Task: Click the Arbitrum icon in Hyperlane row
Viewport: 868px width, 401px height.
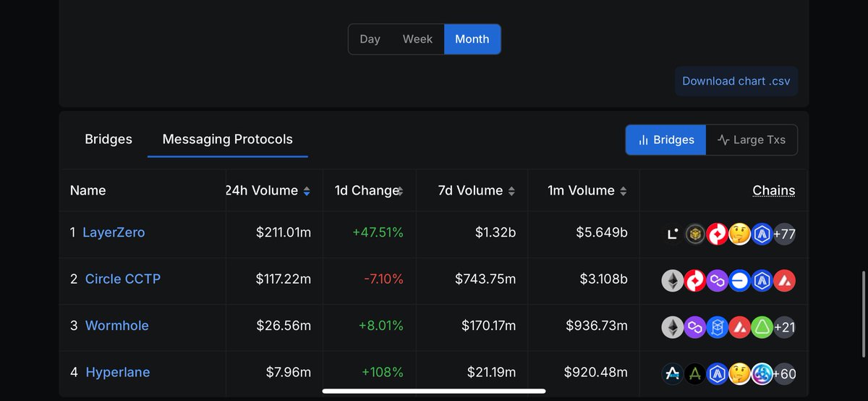Action: tap(718, 373)
